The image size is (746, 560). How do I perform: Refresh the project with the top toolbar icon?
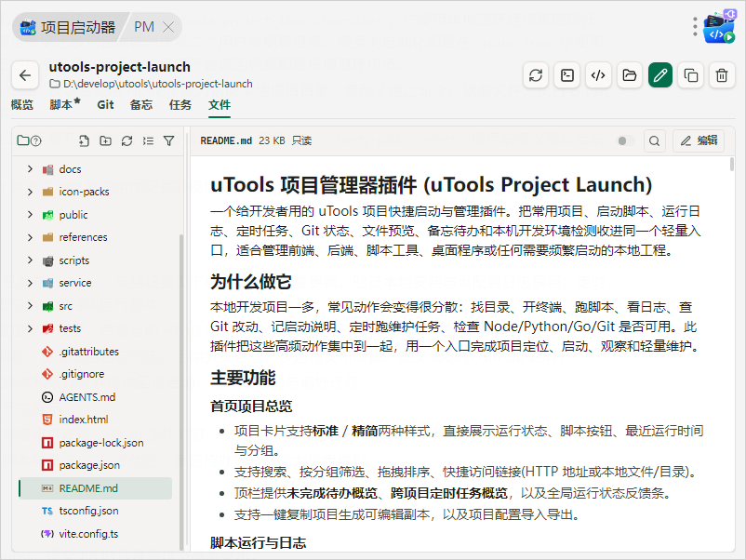tap(536, 75)
